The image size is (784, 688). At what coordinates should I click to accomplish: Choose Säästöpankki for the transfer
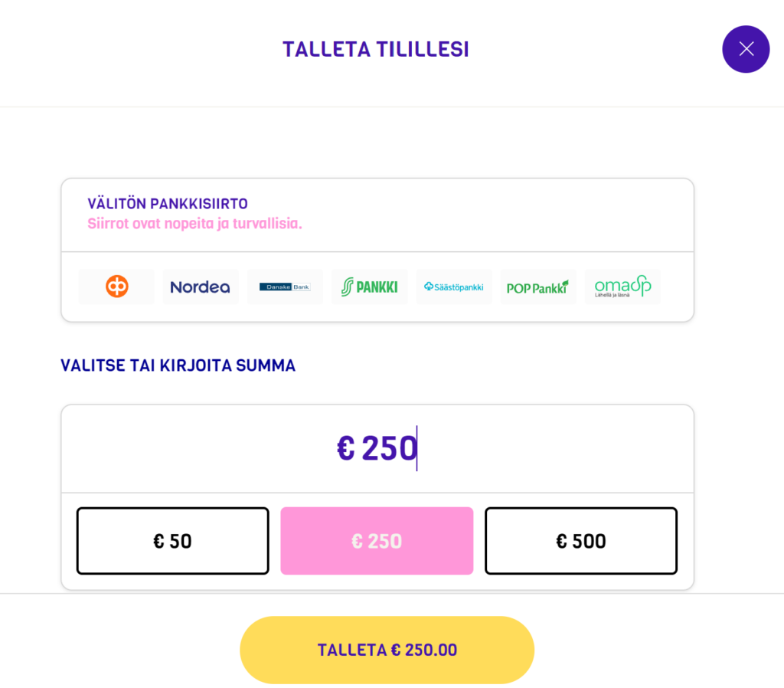coord(454,287)
